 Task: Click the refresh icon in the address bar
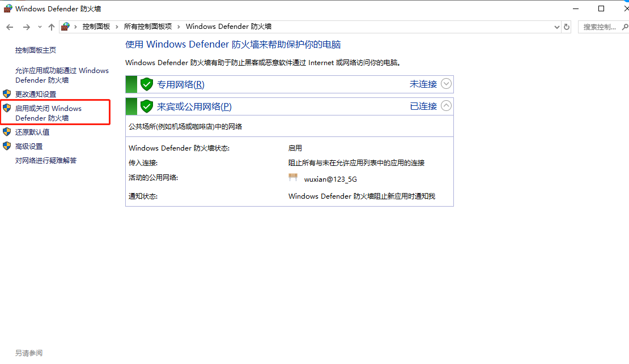567,27
